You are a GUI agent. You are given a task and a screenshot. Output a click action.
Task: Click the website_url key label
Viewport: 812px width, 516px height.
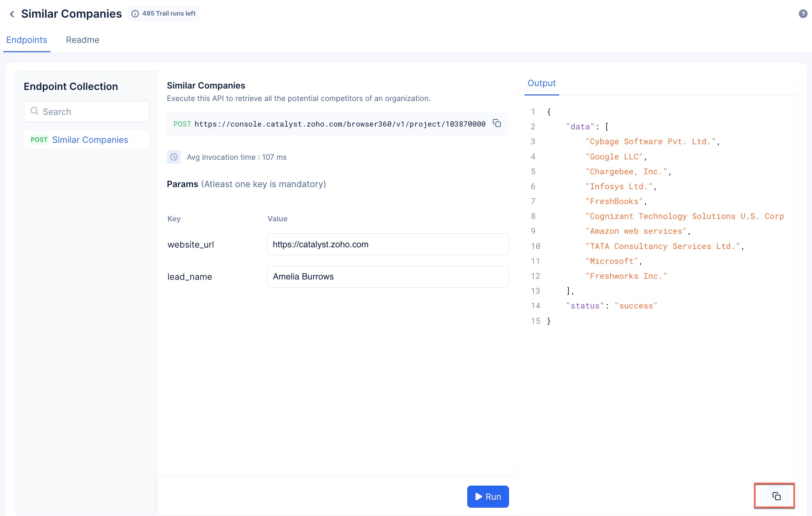191,245
